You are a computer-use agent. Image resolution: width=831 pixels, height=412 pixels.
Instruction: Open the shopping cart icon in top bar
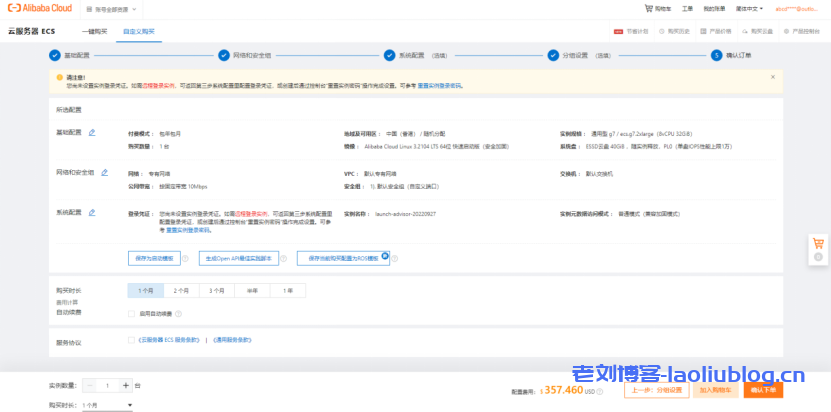coord(649,8)
